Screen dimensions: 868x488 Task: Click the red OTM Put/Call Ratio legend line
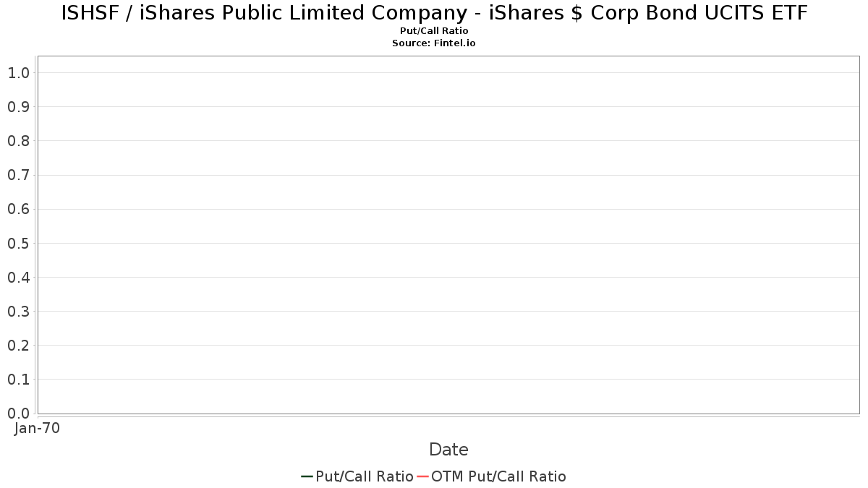pyautogui.click(x=423, y=476)
